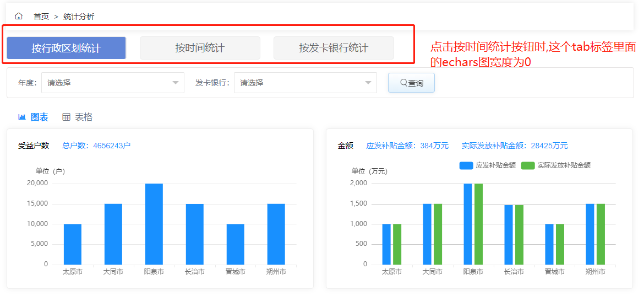Click 总户数：4656243户 text
The image size is (644, 301).
point(96,145)
